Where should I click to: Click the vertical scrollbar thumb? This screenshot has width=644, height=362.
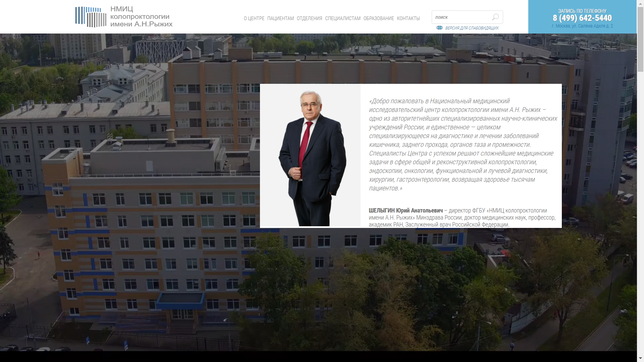[x=640, y=39]
